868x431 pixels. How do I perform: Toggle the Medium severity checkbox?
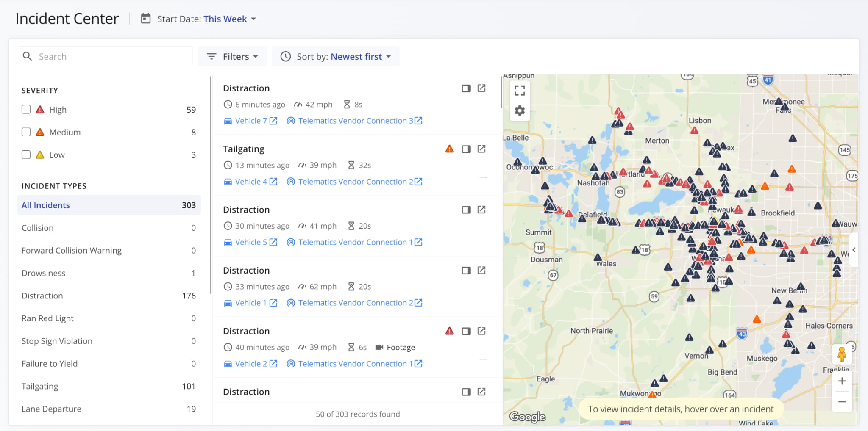(x=26, y=132)
